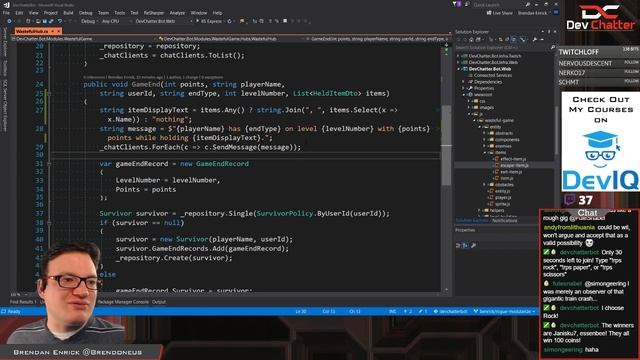
Task: Open the DevChatter.Bot.Modules.WastefulGame project navigation dropdown
Action: [x=84, y=39]
